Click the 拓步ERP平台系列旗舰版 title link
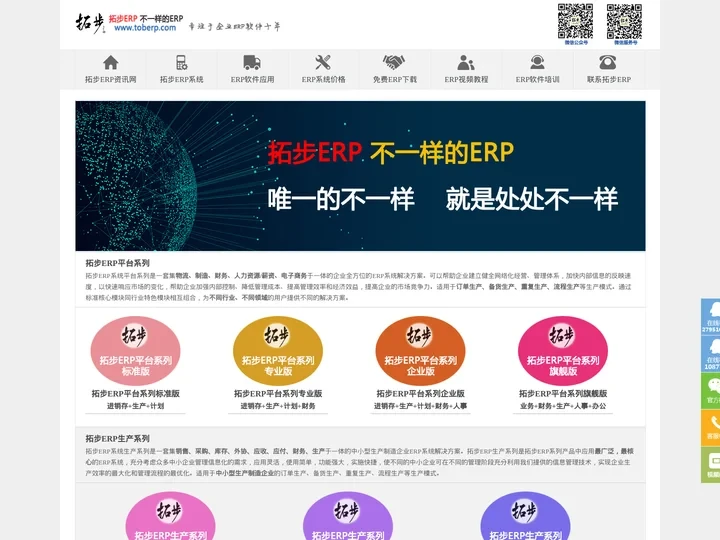 pos(563,394)
